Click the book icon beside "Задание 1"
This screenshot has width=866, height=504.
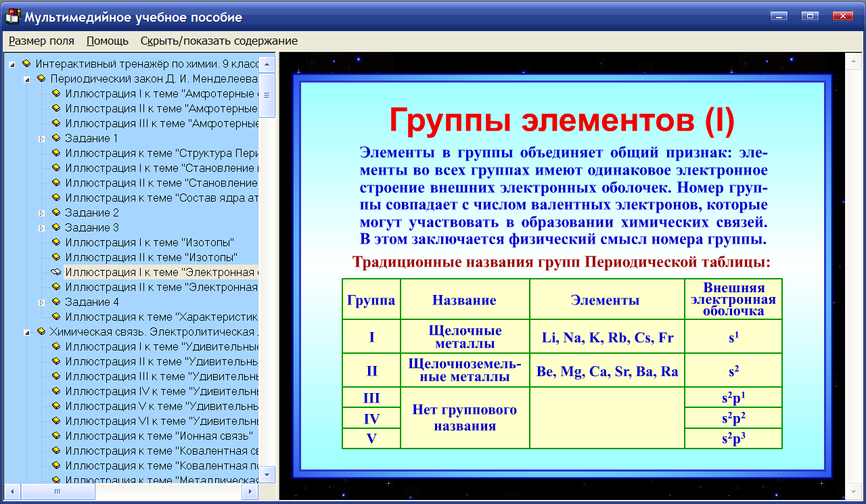tap(57, 138)
